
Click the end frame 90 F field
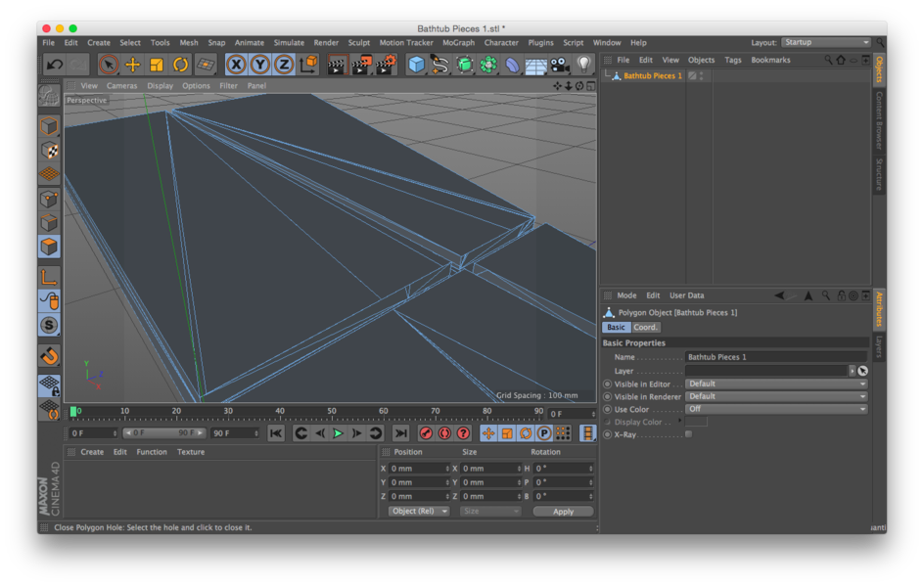[235, 433]
